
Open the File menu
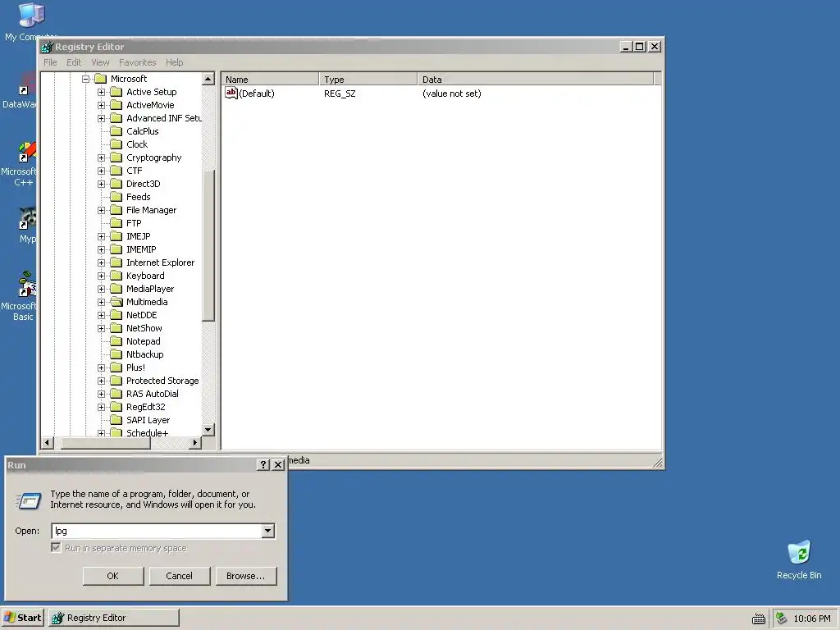50,62
